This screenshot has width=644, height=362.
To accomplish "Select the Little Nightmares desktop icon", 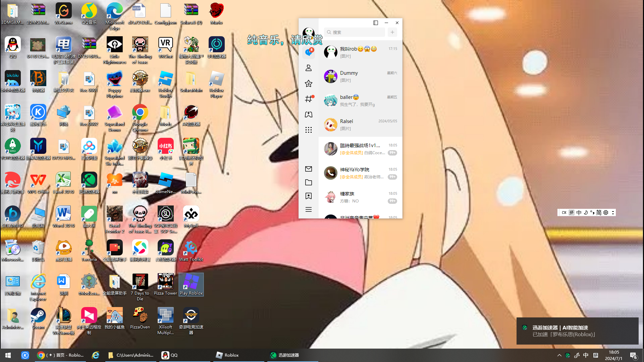I will coord(115,50).
